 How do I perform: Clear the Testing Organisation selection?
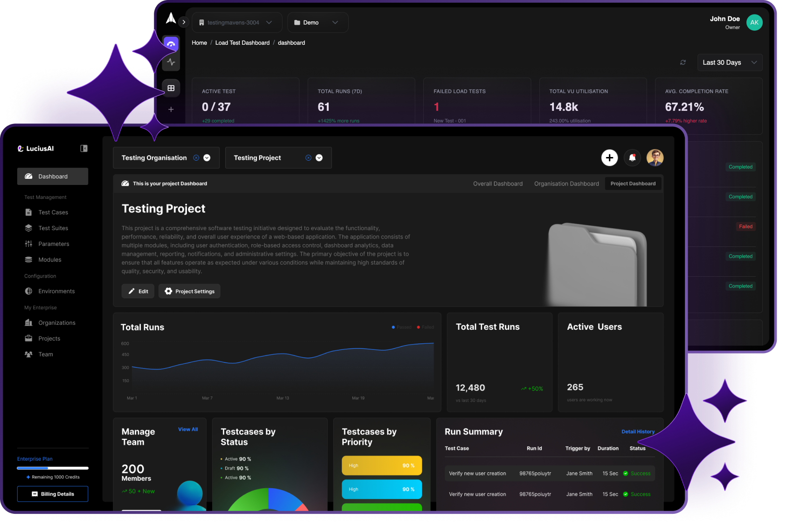pyautogui.click(x=196, y=158)
